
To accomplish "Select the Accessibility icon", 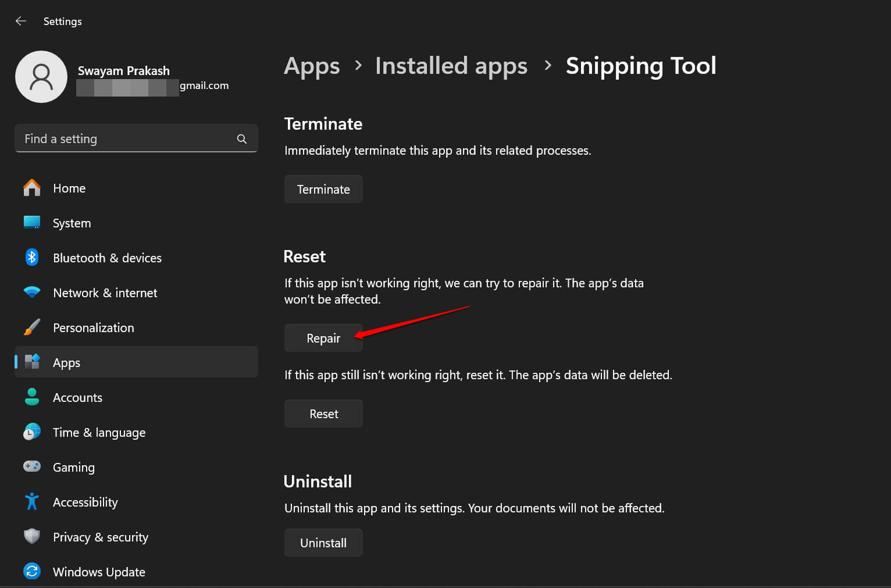I will pyautogui.click(x=31, y=501).
